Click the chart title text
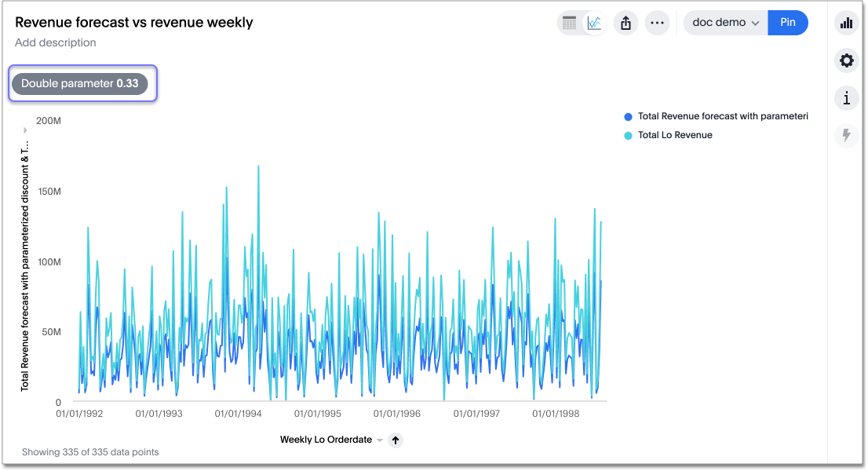 (134, 22)
